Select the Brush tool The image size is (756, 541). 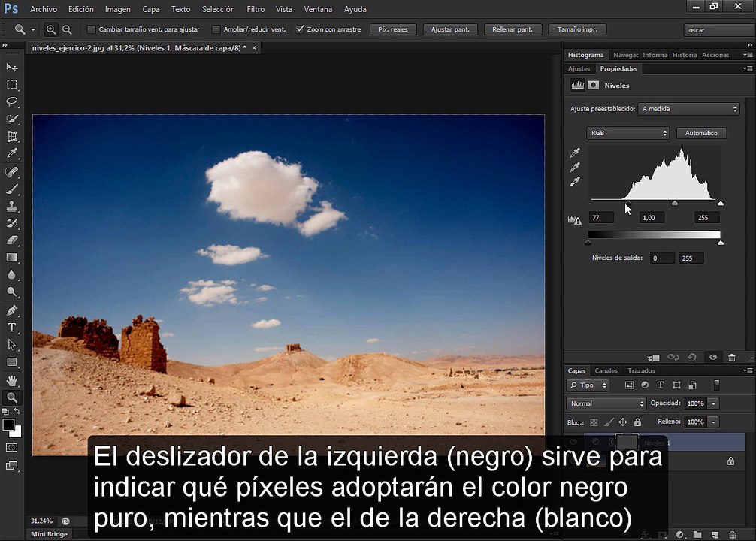click(12, 189)
